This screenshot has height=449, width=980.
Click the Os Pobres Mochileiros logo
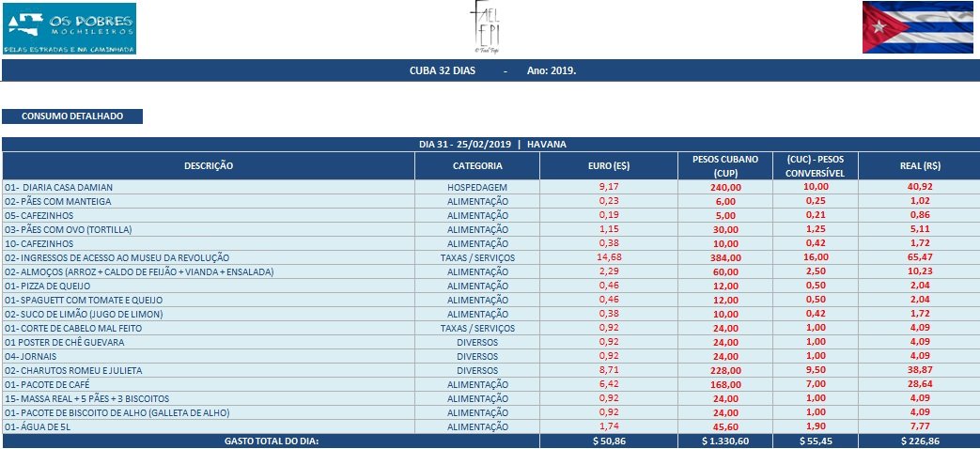point(70,28)
